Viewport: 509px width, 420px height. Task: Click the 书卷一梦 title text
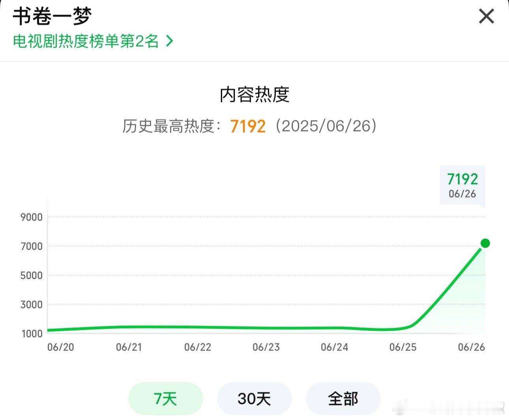coord(52,17)
